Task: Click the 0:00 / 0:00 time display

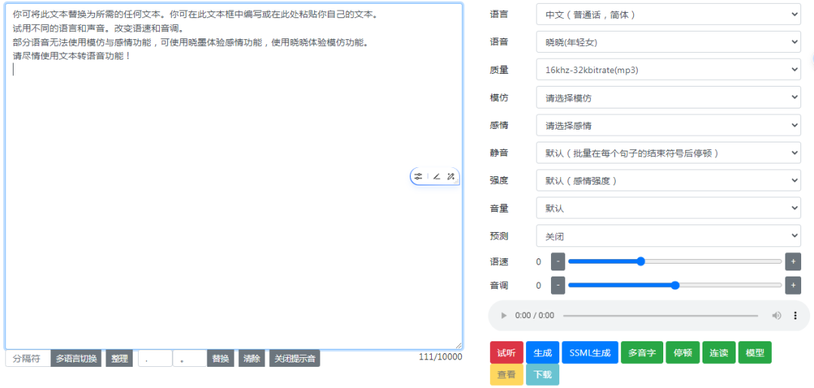Action: (x=534, y=315)
